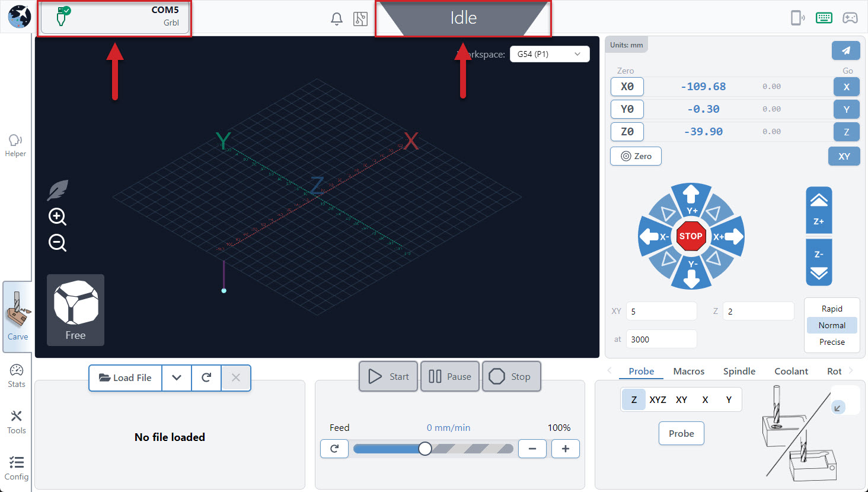Select the Precise jog speed preset
868x492 pixels.
(x=832, y=342)
